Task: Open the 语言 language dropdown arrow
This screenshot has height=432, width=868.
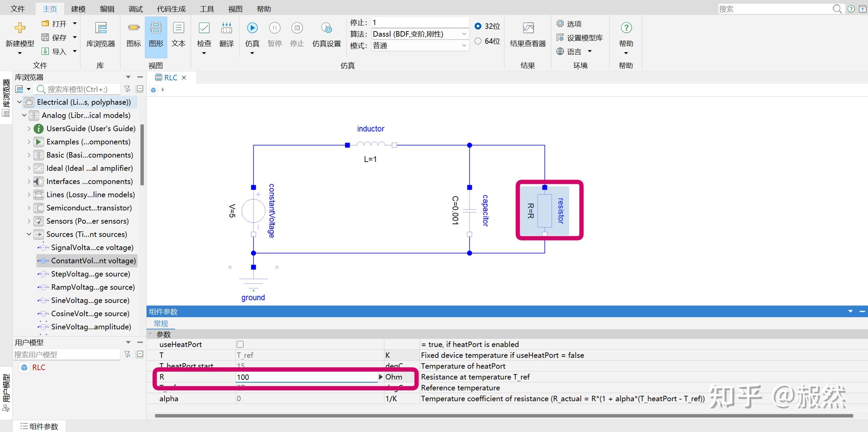Action: click(590, 51)
